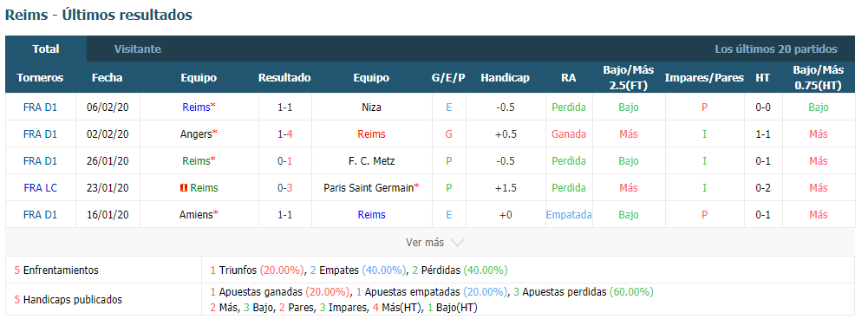Click FRA D1 tournament in 06/02/20 row

tap(41, 107)
